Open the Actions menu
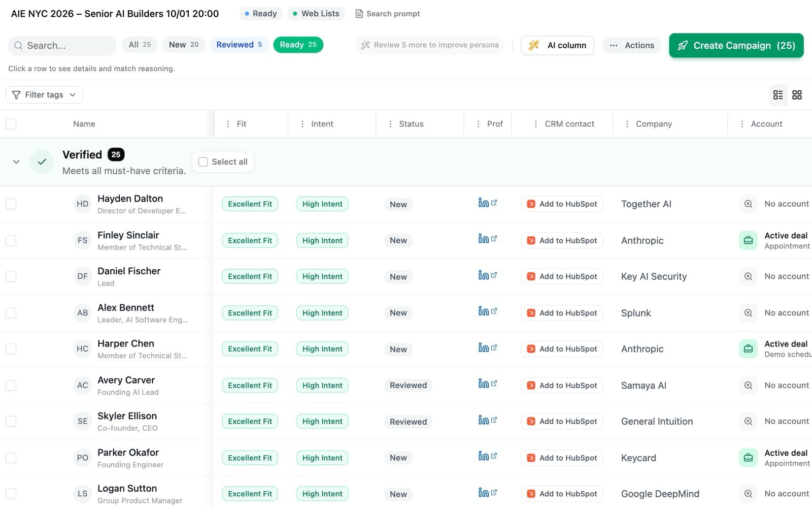Image resolution: width=812 pixels, height=508 pixels. coord(632,45)
